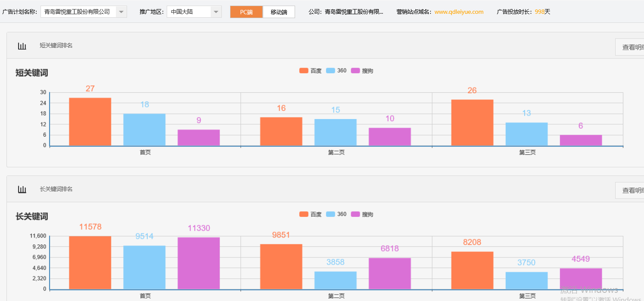Toggle 360 legend in 长关键词 chart
Viewport: 644px width, 301px height.
[x=336, y=214]
